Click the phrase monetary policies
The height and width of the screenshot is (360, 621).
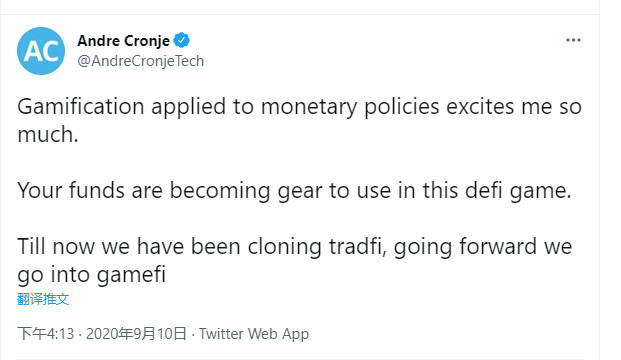[350, 107]
